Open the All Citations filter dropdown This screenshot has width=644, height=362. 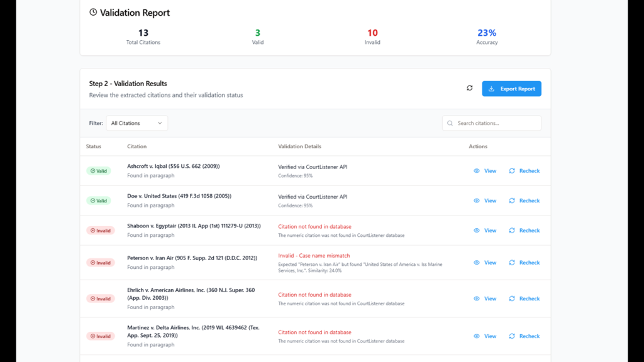tap(136, 123)
